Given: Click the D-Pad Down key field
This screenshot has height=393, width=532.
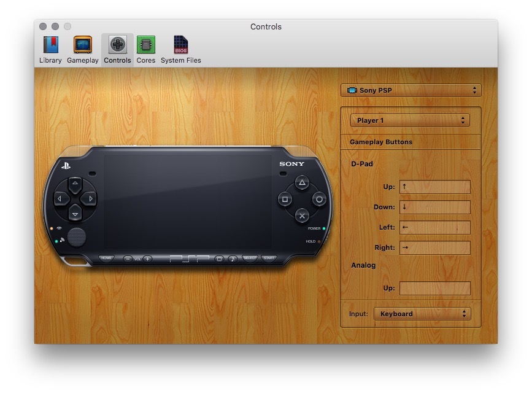Looking at the screenshot, I should (x=434, y=207).
